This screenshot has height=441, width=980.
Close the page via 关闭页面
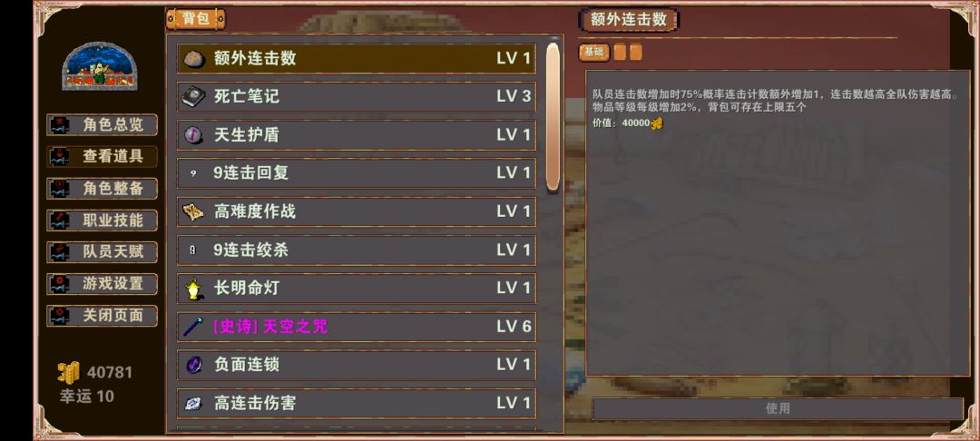tap(103, 316)
